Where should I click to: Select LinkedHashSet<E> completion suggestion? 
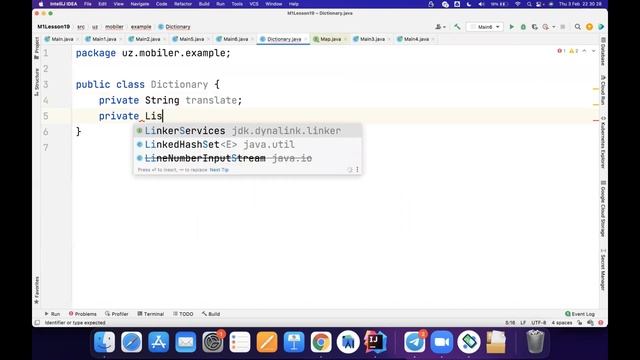(248, 144)
